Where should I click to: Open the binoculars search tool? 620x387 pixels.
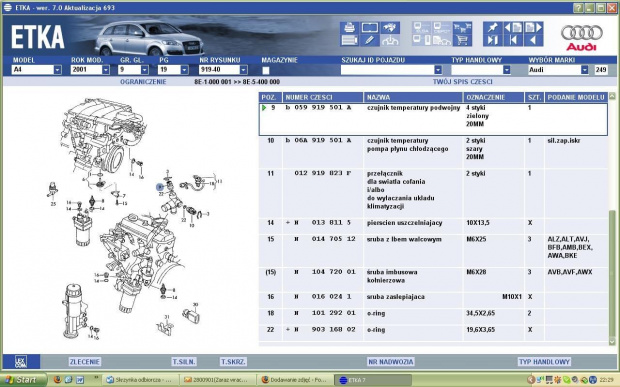(x=390, y=28)
